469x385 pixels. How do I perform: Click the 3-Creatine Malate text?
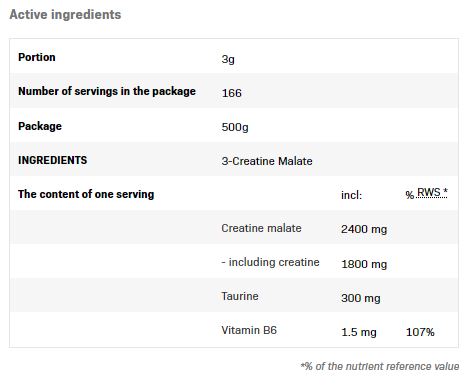(267, 161)
